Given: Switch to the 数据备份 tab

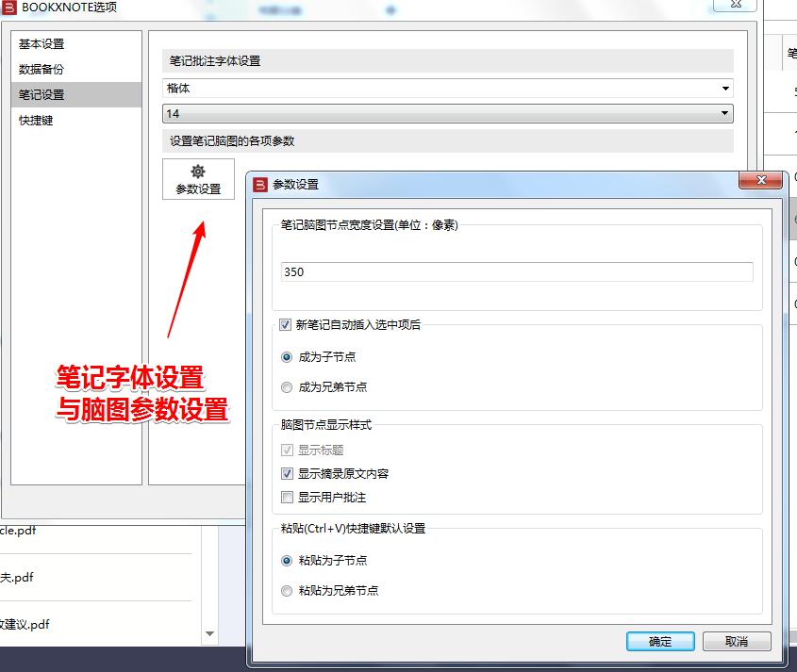Looking at the screenshot, I should tap(43, 69).
